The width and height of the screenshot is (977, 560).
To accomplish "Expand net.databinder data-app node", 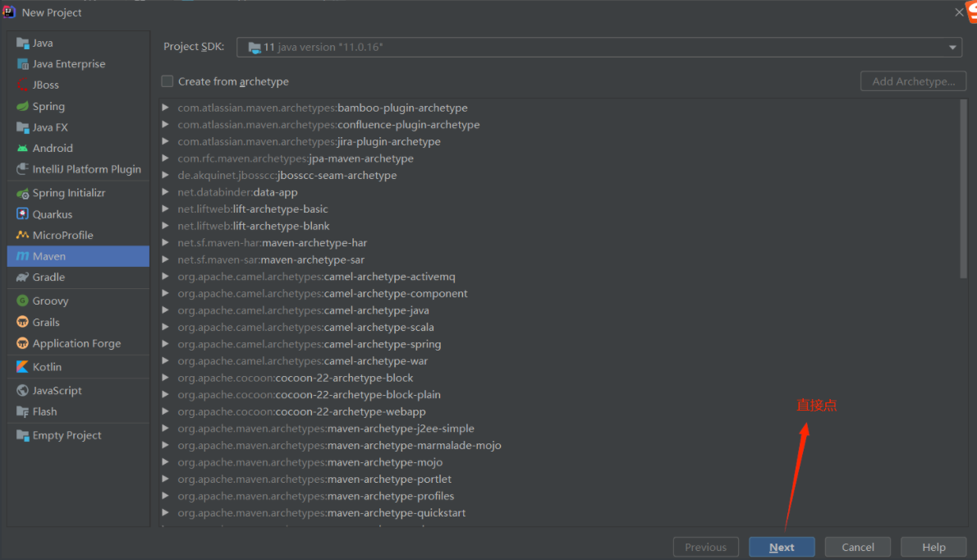I will point(165,192).
